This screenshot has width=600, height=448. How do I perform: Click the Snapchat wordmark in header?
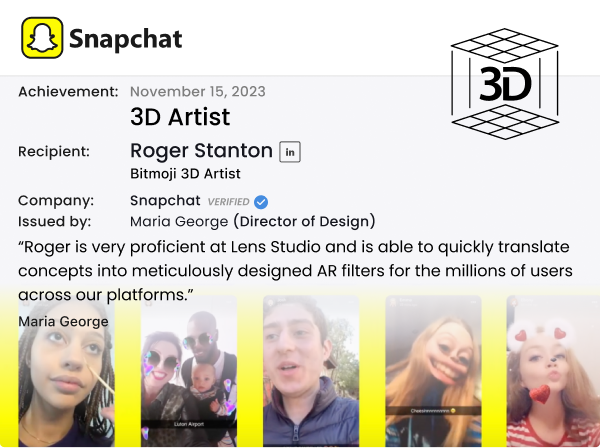coord(126,39)
